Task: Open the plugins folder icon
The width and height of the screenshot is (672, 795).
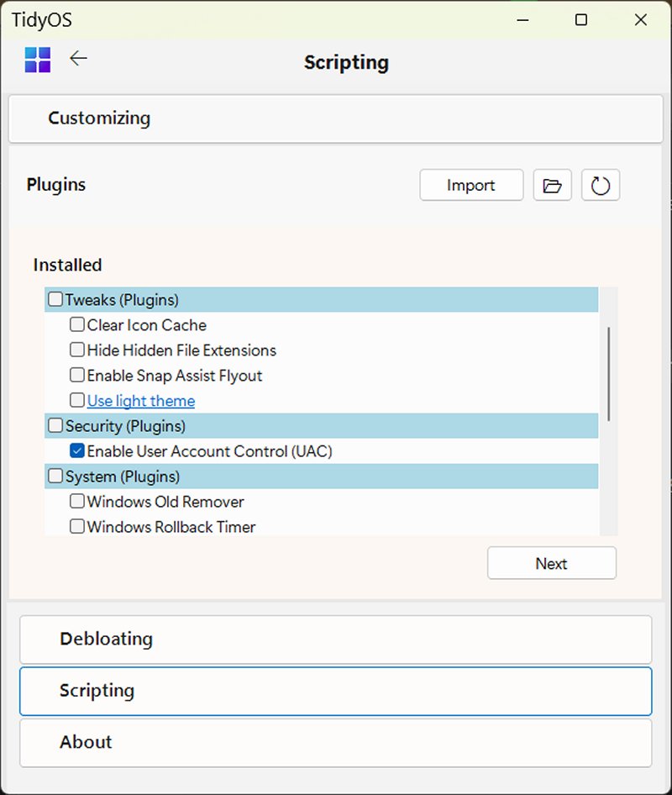Action: click(552, 186)
